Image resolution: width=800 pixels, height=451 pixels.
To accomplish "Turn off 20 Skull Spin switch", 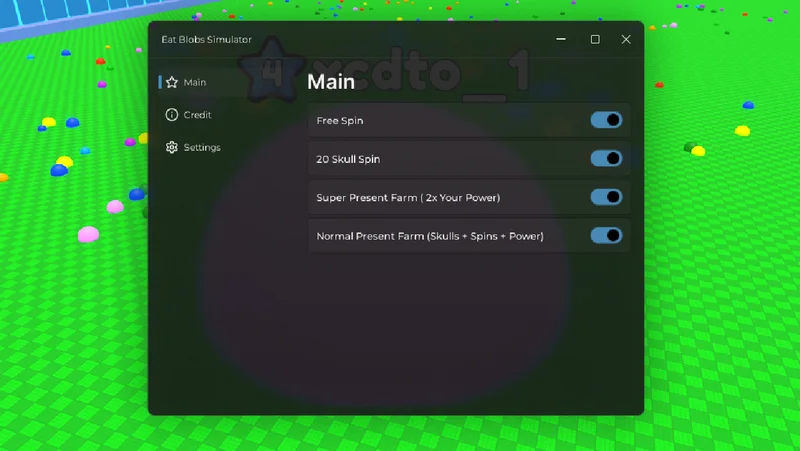I will click(606, 158).
